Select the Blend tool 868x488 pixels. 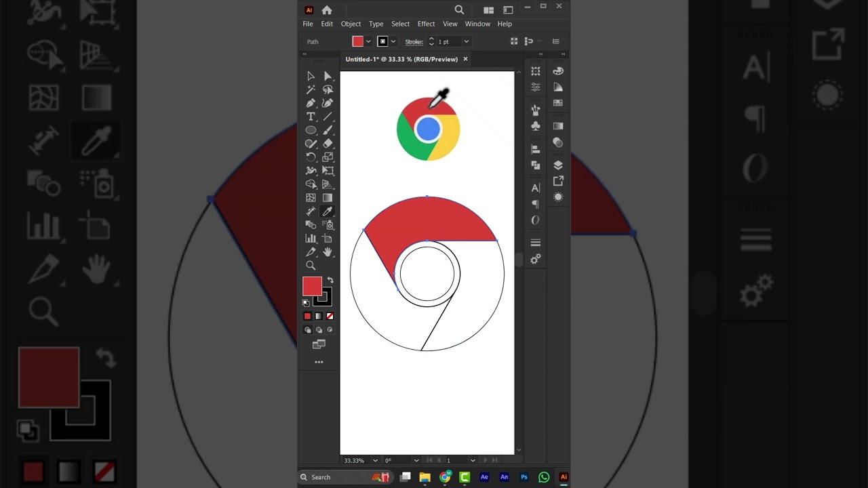(311, 225)
